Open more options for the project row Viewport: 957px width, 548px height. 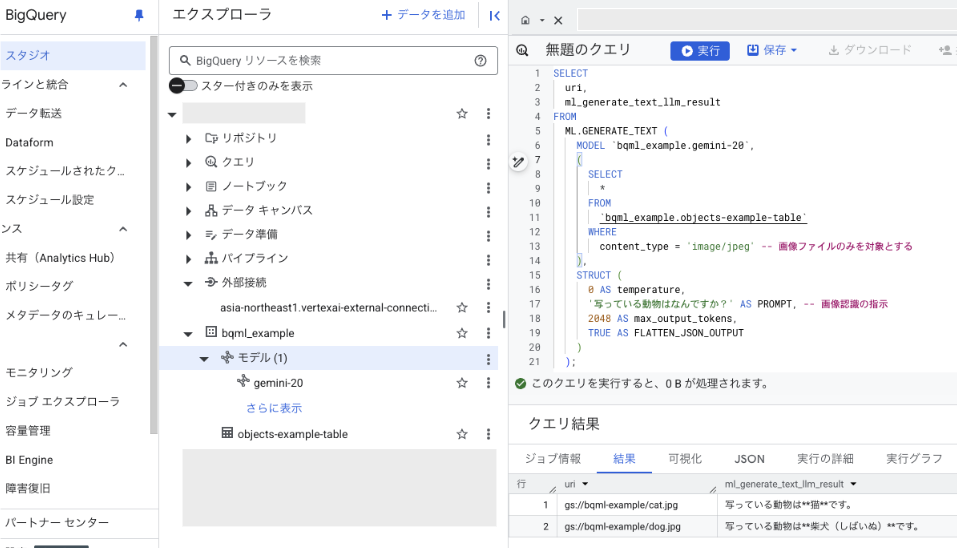pyautogui.click(x=488, y=114)
